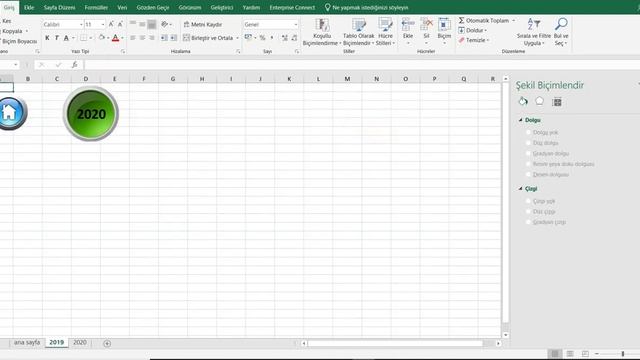
Task: Click the text orientation icon
Action: 164,24
